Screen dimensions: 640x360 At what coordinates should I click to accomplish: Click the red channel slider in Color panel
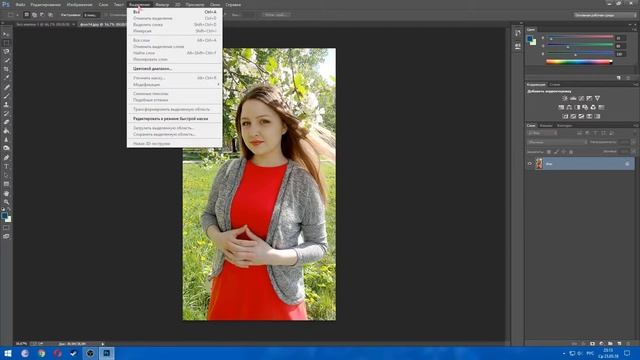580,38
